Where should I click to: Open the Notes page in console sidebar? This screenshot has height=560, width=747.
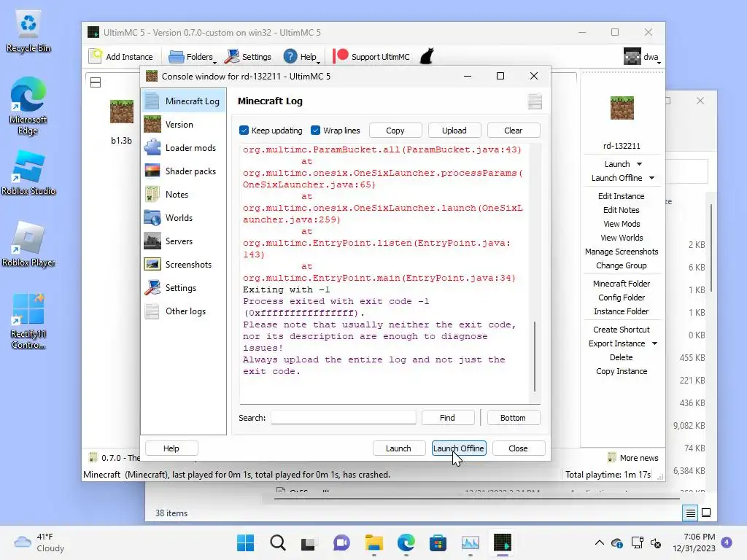click(x=183, y=194)
